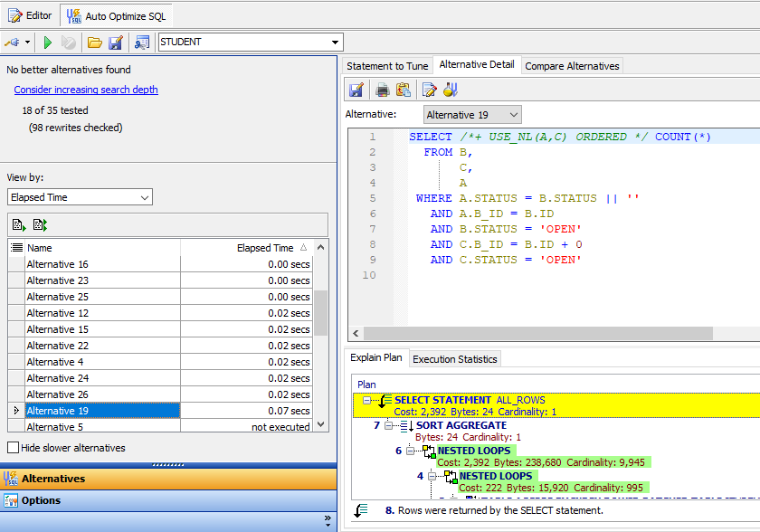
Task: Click the navigation pane configure chevron
Action: [328, 521]
